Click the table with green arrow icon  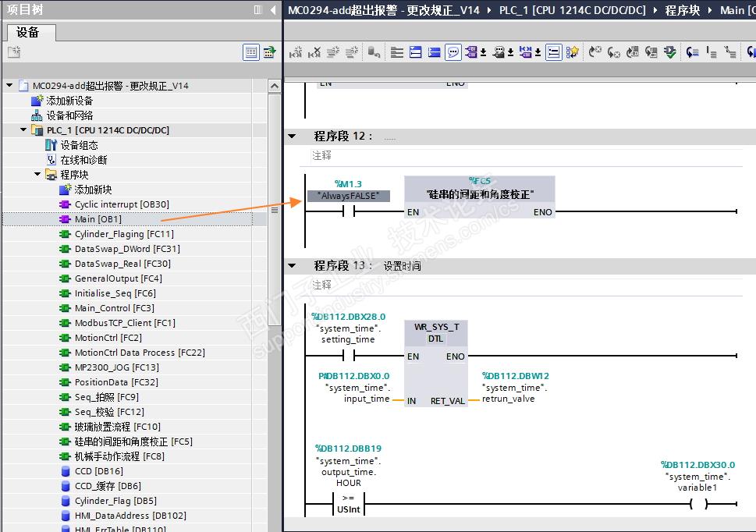pyautogui.click(x=269, y=52)
